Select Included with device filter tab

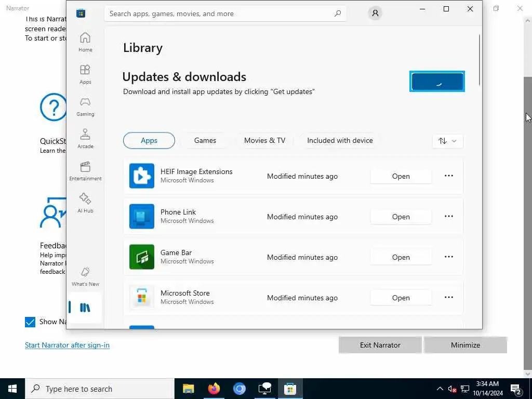[x=340, y=140]
